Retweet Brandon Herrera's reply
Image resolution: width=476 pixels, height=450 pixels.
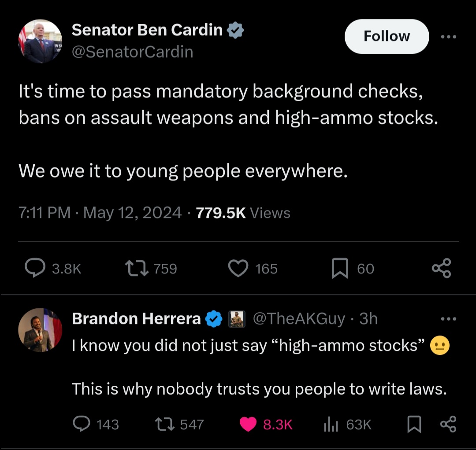[164, 424]
